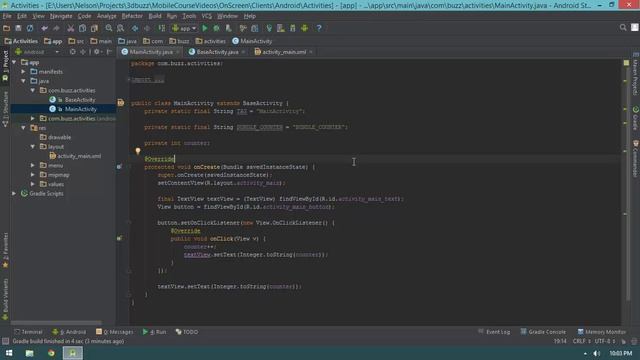Click the Cut scissors icon
Image resolution: width=640 pixels, height=360 pixels.
71,28
